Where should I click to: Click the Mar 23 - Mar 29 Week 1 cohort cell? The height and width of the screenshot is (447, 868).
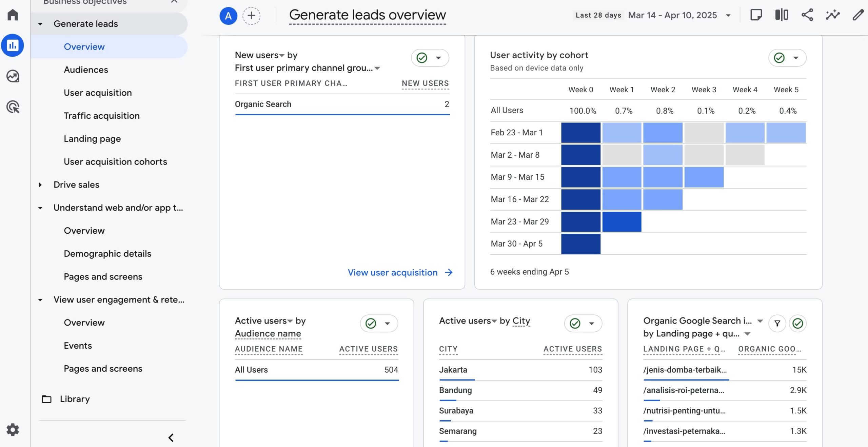622,222
